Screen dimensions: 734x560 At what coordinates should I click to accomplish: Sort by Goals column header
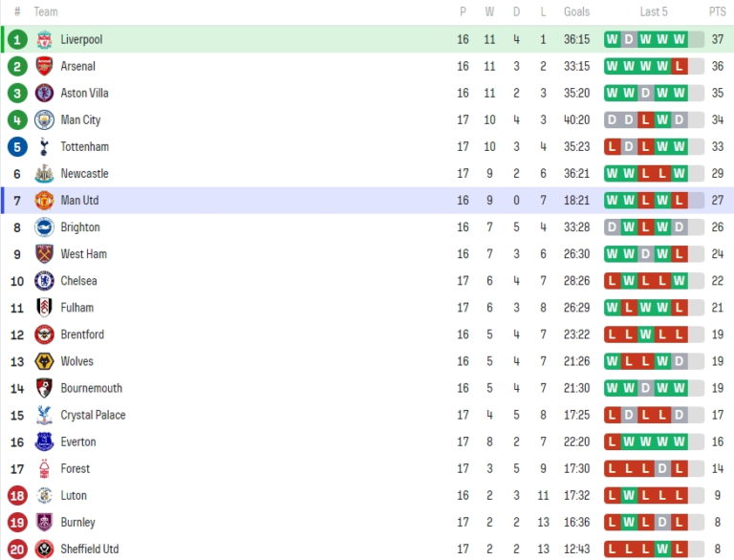576,11
